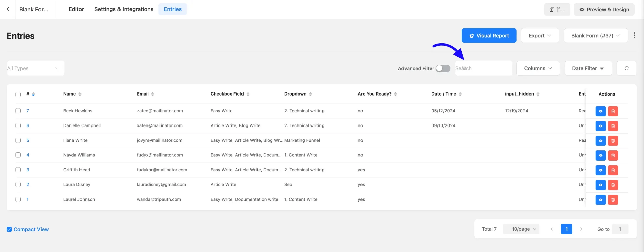Open the Export dropdown
This screenshot has width=644, height=252.
coord(540,36)
